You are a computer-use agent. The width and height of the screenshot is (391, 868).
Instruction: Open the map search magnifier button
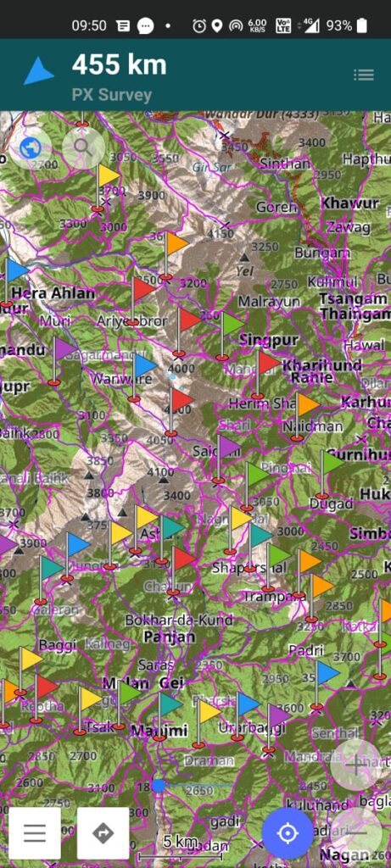84,147
